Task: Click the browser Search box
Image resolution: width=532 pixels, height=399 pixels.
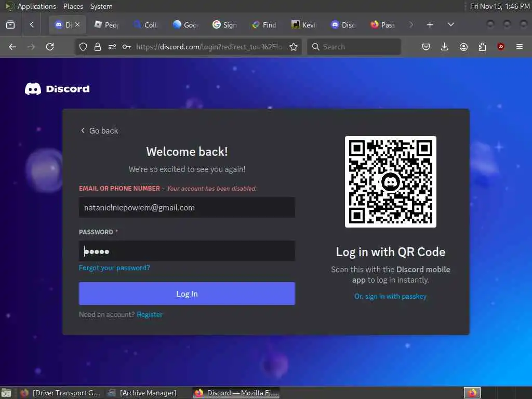Action: (x=354, y=47)
